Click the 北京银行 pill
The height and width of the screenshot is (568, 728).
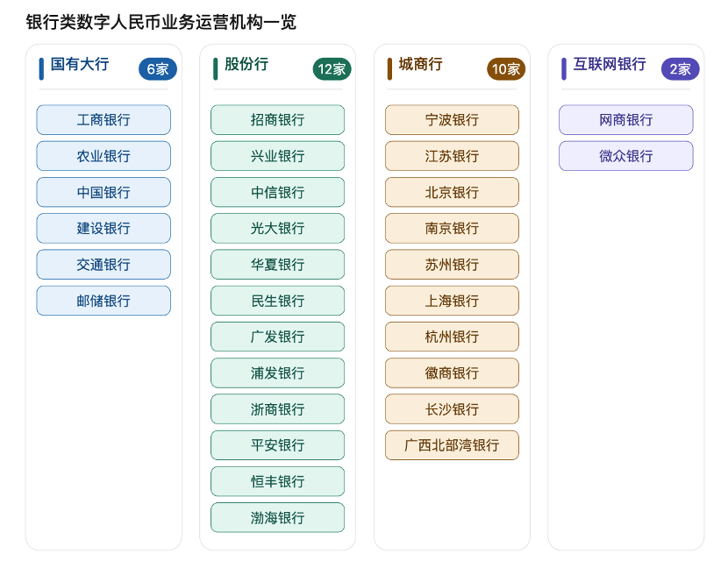(x=452, y=192)
